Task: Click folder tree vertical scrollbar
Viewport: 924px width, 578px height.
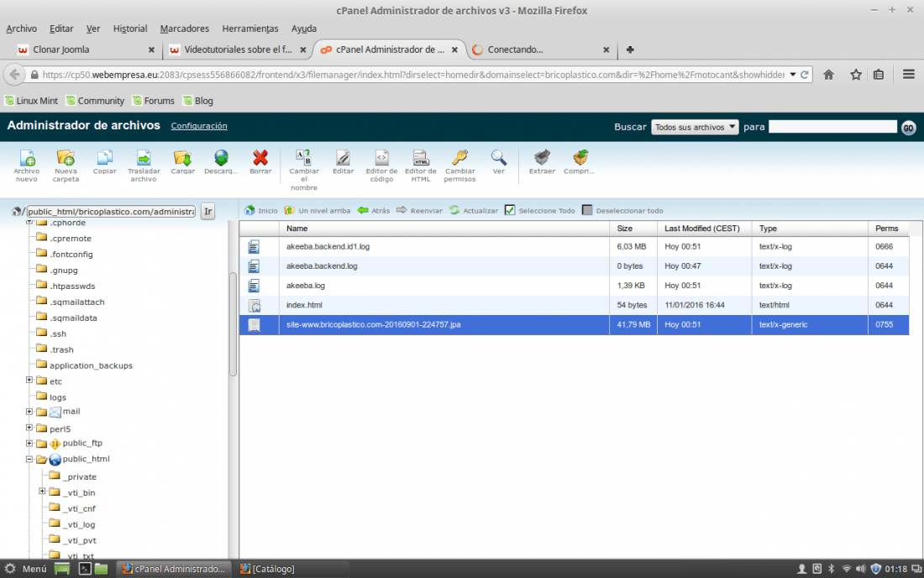Action: (x=233, y=324)
